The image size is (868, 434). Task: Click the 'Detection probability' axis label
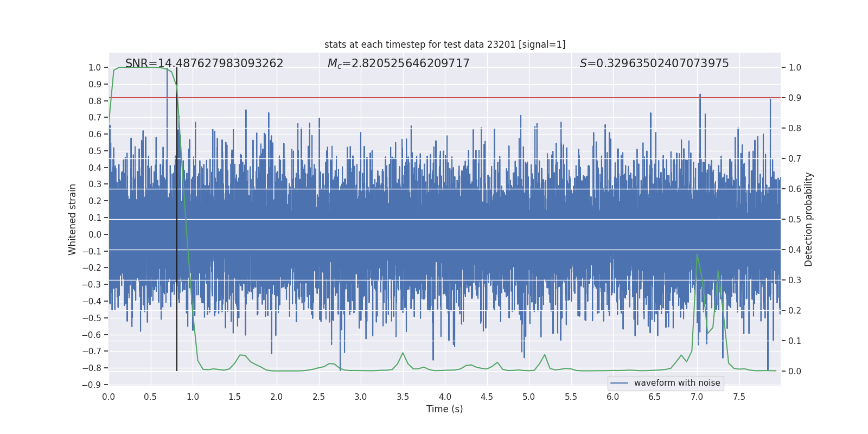coord(809,219)
